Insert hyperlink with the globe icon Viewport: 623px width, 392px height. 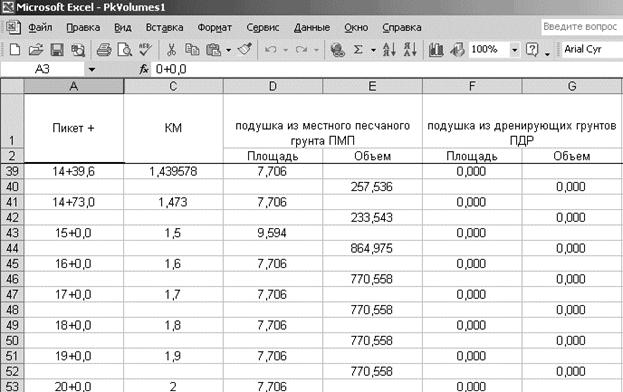point(338,50)
